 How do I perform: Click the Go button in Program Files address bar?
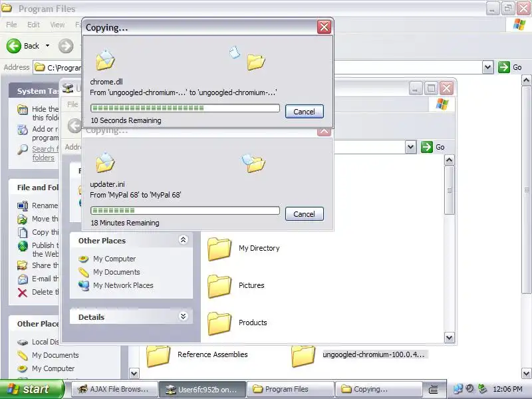(510, 67)
